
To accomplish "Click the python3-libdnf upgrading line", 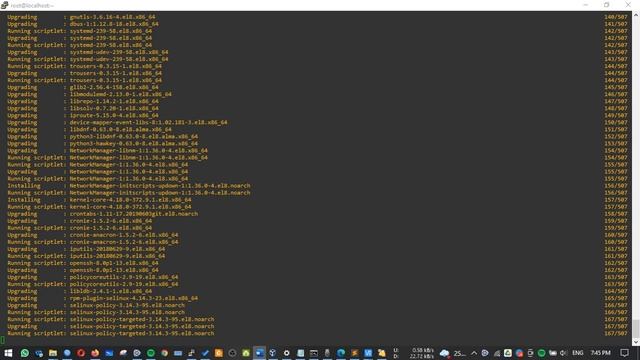I will [x=102, y=137].
